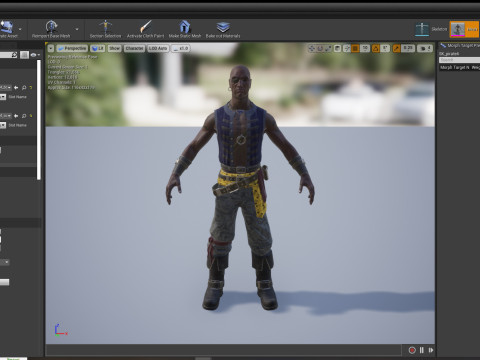Open viewport options dropdown arrow
The image size is (480, 360).
(x=50, y=49)
